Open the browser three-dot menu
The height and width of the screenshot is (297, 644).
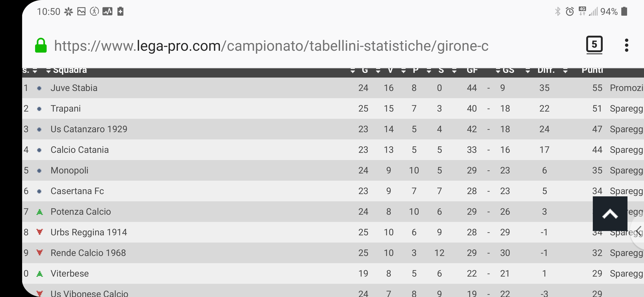click(626, 45)
